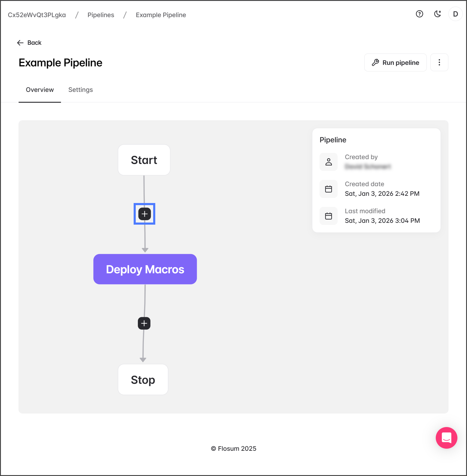The height and width of the screenshot is (476, 467).
Task: Select the Deploy Macros pipeline step
Action: click(145, 269)
